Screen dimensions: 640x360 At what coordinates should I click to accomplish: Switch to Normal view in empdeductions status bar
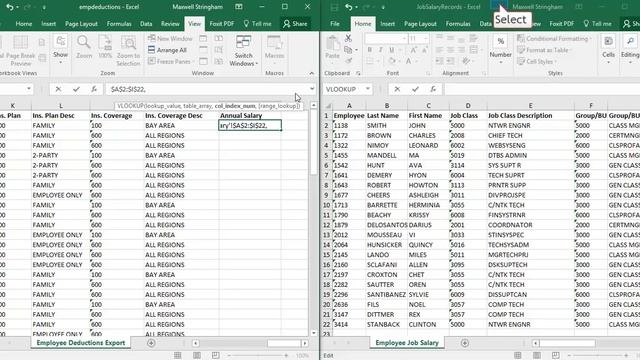pyautogui.click(x=178, y=356)
